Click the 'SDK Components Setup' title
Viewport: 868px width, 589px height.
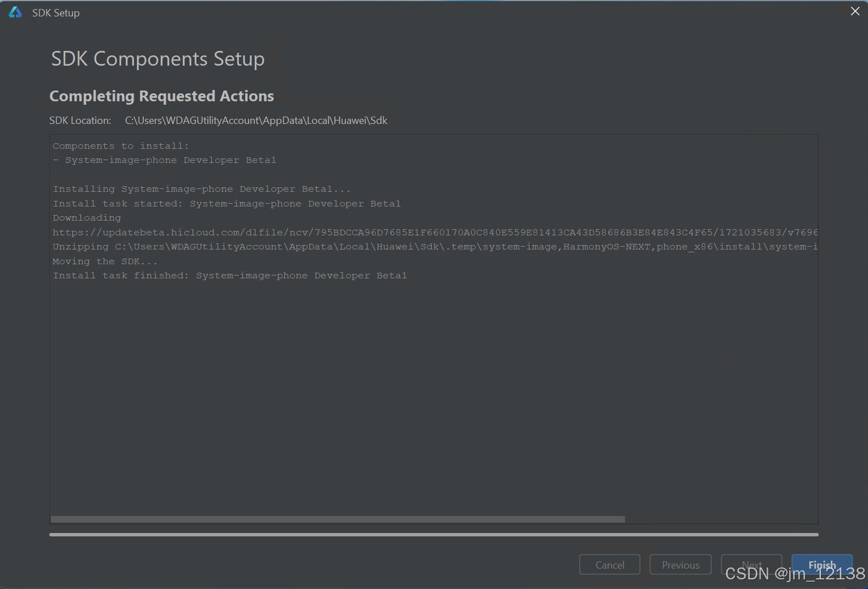click(158, 59)
